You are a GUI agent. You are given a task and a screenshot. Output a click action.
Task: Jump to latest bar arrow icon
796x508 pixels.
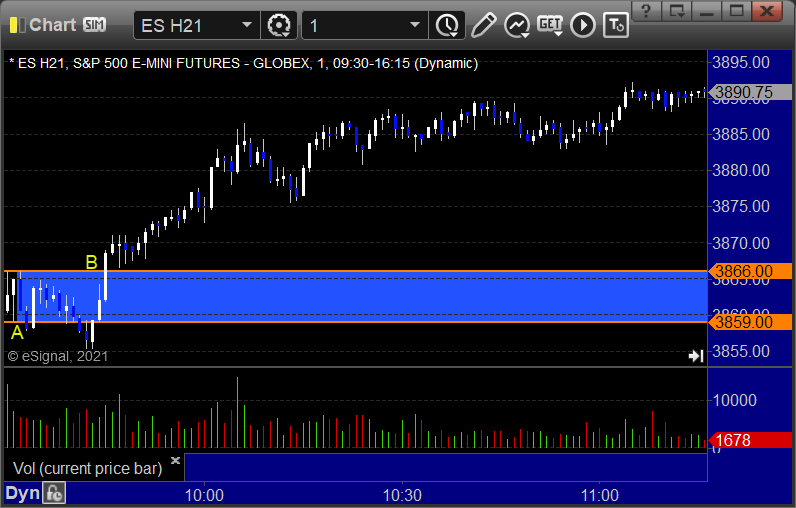click(x=696, y=356)
